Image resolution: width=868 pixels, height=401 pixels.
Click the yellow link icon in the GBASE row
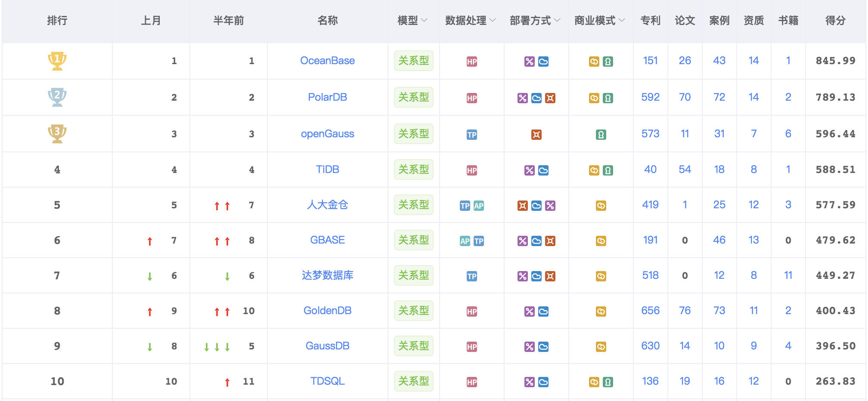coord(601,241)
